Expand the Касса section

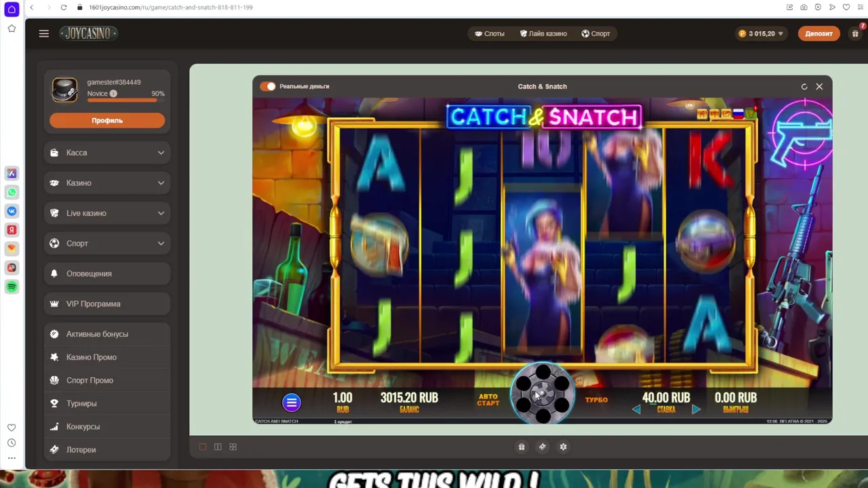coord(107,152)
